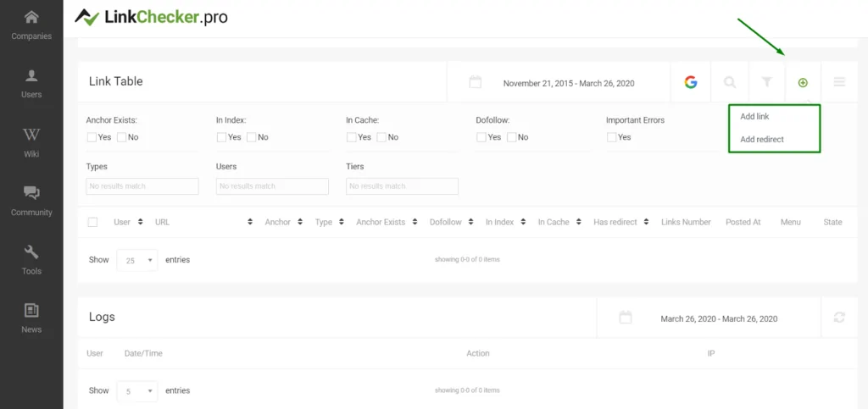The height and width of the screenshot is (409, 868).
Task: Check Anchor Exists No checkbox
Action: click(x=121, y=137)
